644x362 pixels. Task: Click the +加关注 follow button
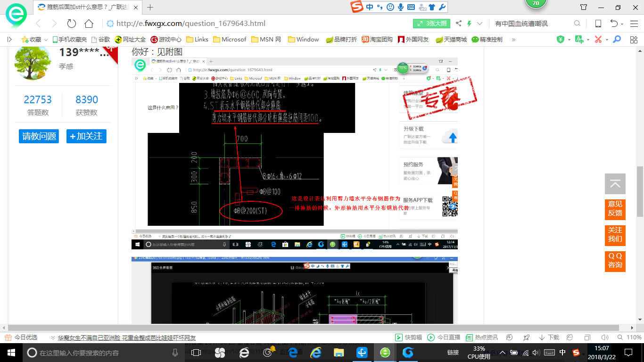tap(86, 136)
